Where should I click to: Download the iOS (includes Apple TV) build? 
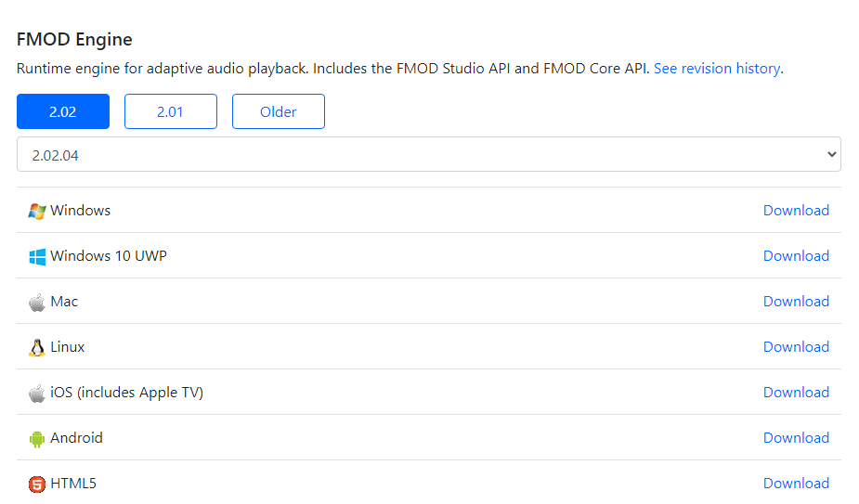tap(796, 393)
